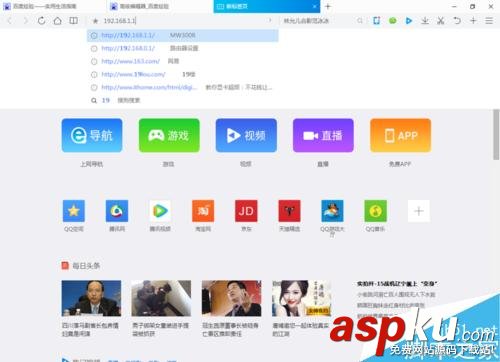Open the orange APP tile
The image size is (500, 362).
[x=400, y=135]
